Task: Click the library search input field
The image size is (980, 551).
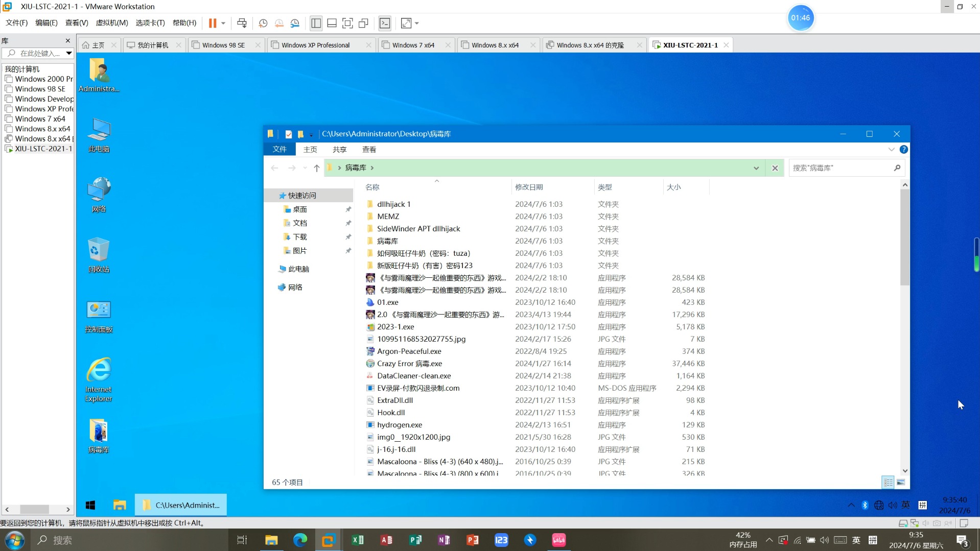Action: pyautogui.click(x=37, y=53)
